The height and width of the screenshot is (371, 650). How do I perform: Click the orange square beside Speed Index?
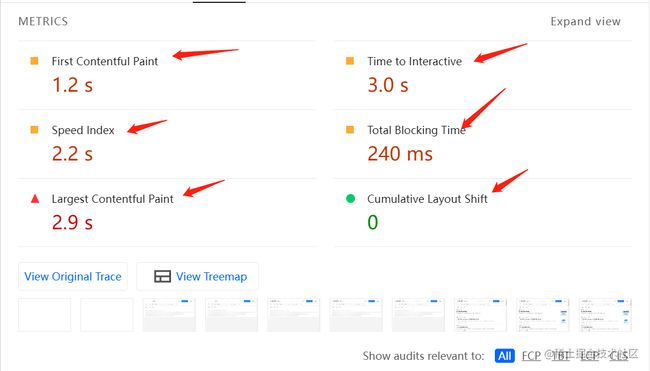point(34,130)
